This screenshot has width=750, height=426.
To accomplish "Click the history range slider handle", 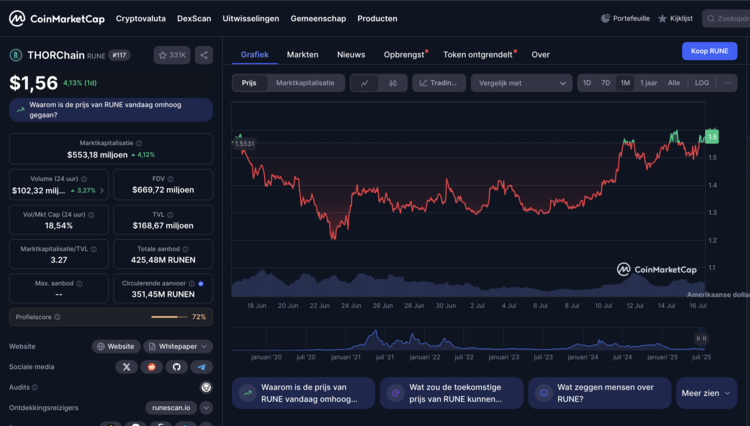I will [701, 339].
